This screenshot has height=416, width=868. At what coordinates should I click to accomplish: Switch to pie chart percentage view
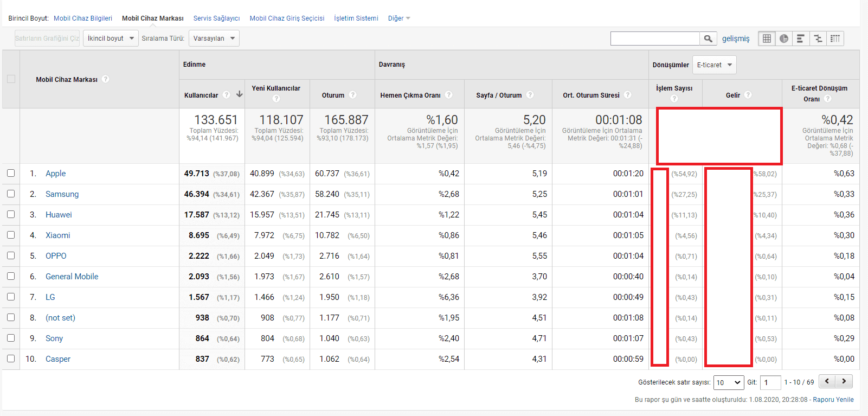click(784, 39)
